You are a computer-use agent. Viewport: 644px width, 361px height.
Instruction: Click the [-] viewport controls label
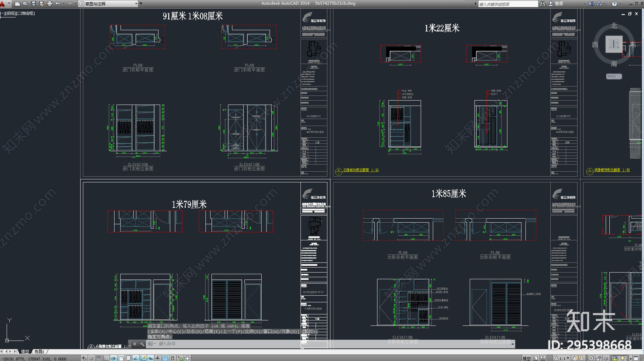2,13
